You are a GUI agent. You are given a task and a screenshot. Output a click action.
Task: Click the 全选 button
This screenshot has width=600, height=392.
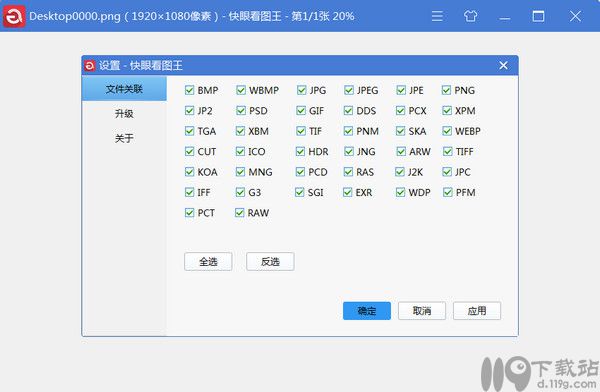point(208,262)
